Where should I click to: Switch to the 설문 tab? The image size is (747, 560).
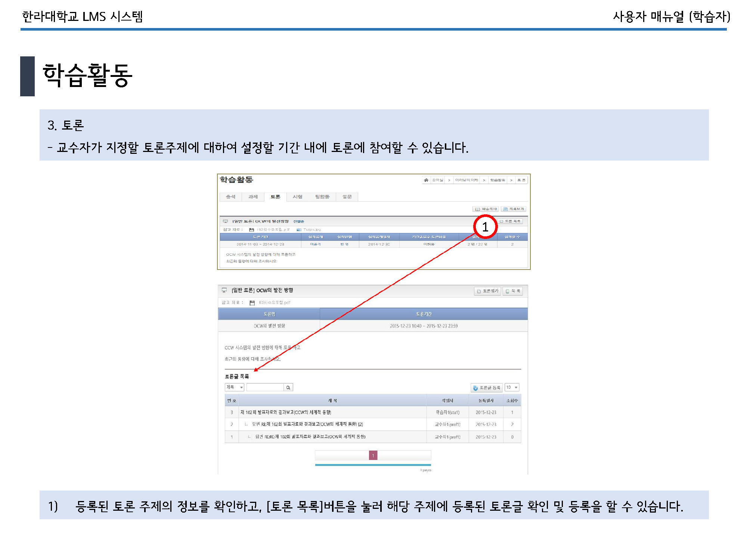[347, 197]
